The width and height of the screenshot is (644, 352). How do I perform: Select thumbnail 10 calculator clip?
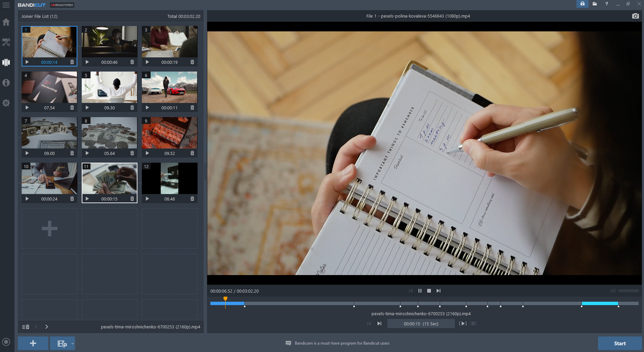pos(49,178)
